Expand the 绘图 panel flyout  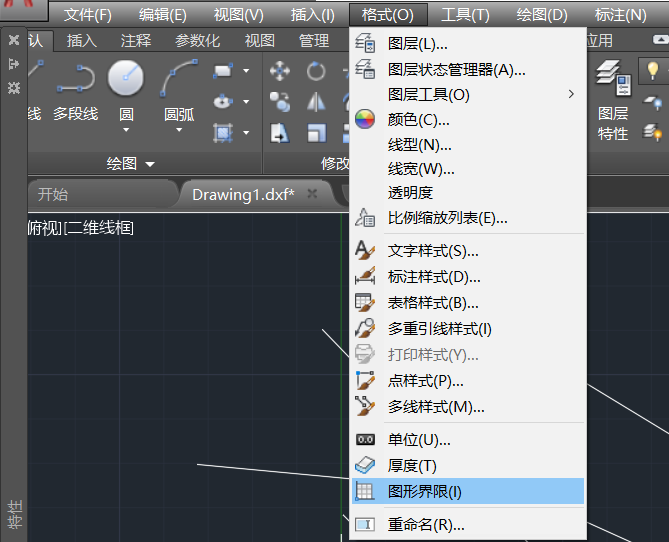pos(130,163)
